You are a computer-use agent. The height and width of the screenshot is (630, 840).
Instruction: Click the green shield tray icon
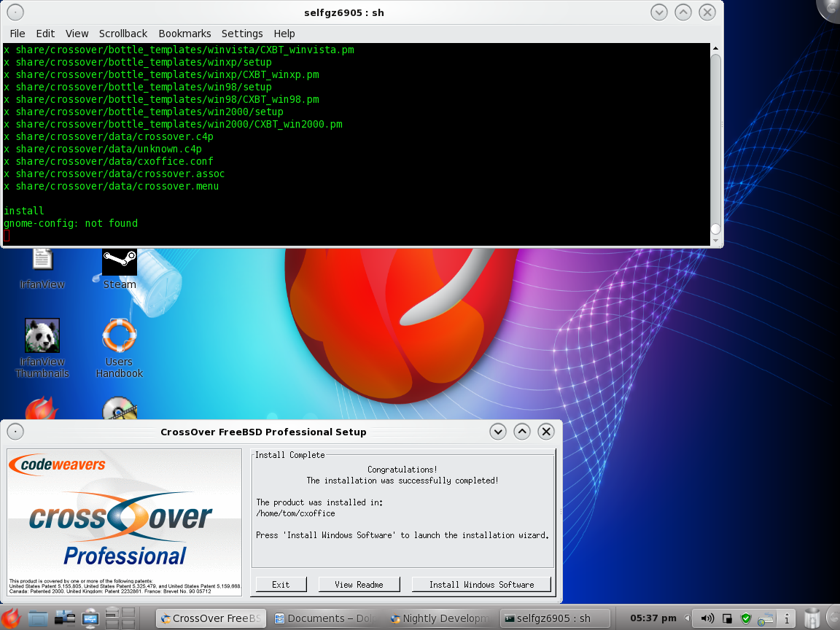746,618
